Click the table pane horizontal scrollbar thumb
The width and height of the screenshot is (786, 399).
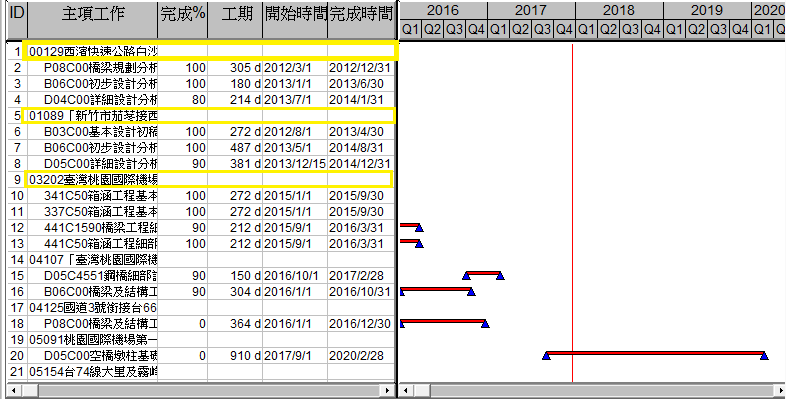click(x=30, y=390)
